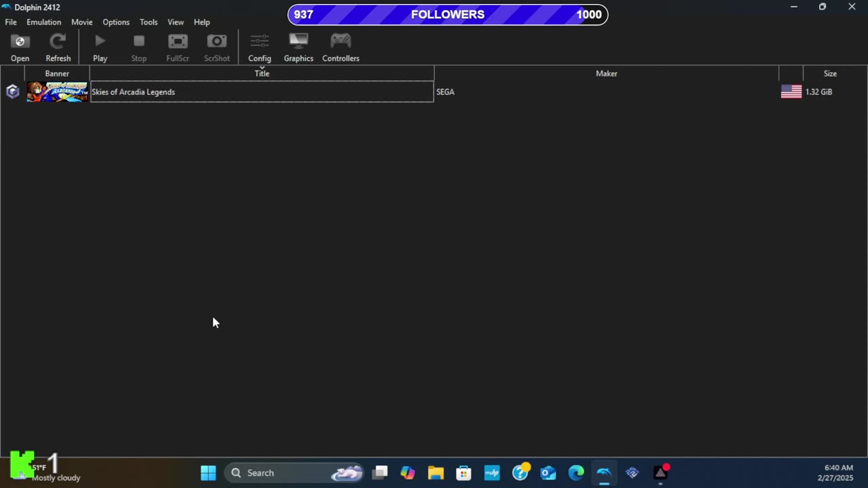Select Skies of Arcadia Legends title
Screen dimensions: 868x488
click(x=133, y=92)
